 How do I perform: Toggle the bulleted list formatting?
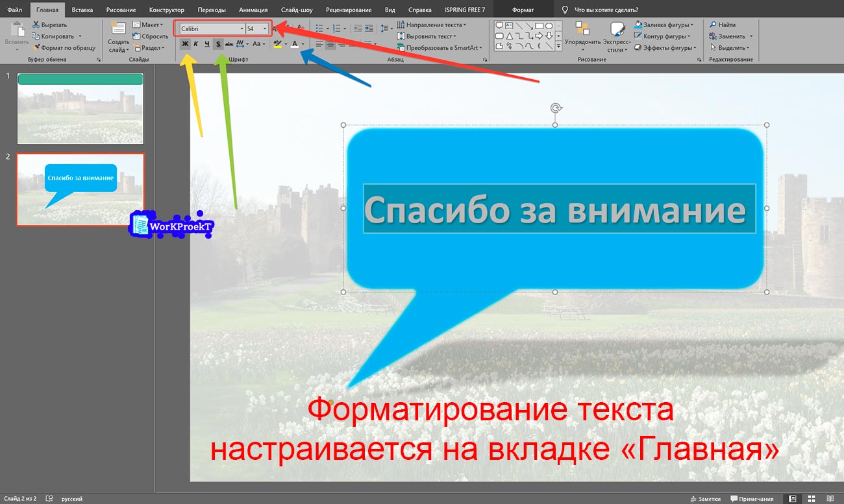point(320,27)
